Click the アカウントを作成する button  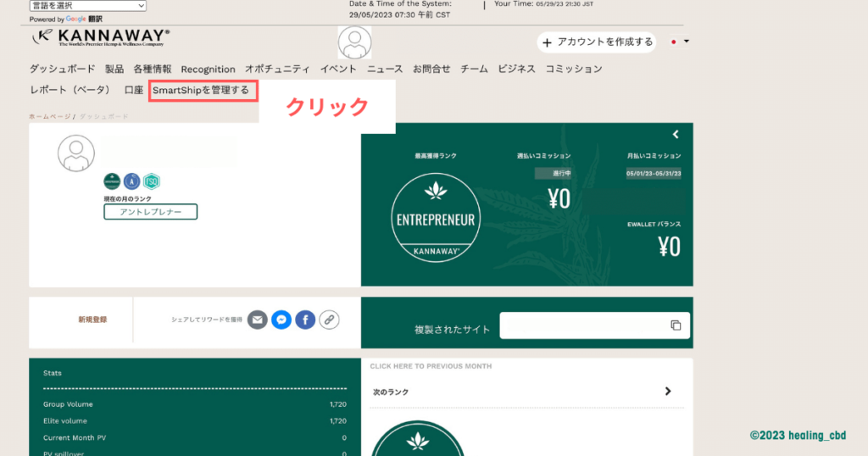(598, 42)
